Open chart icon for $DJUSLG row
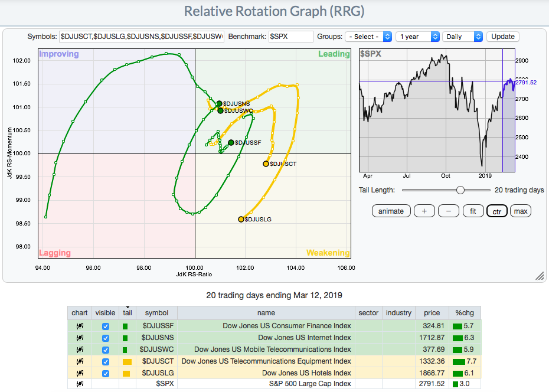The height and width of the screenshot is (392, 549). coord(79,373)
